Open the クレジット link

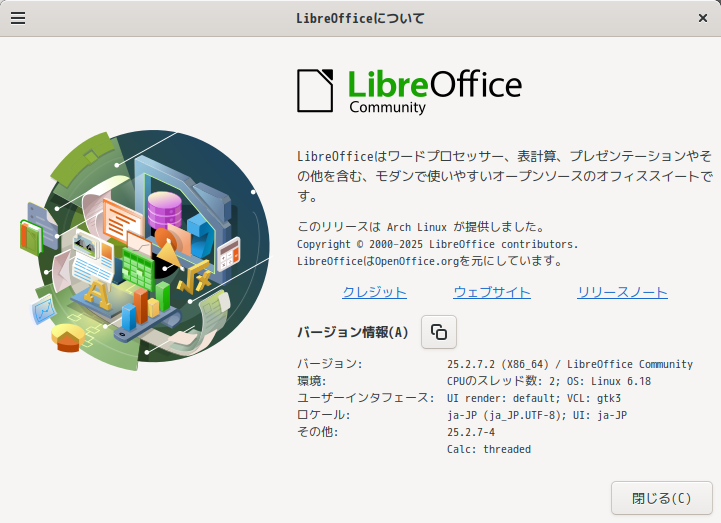click(x=374, y=292)
